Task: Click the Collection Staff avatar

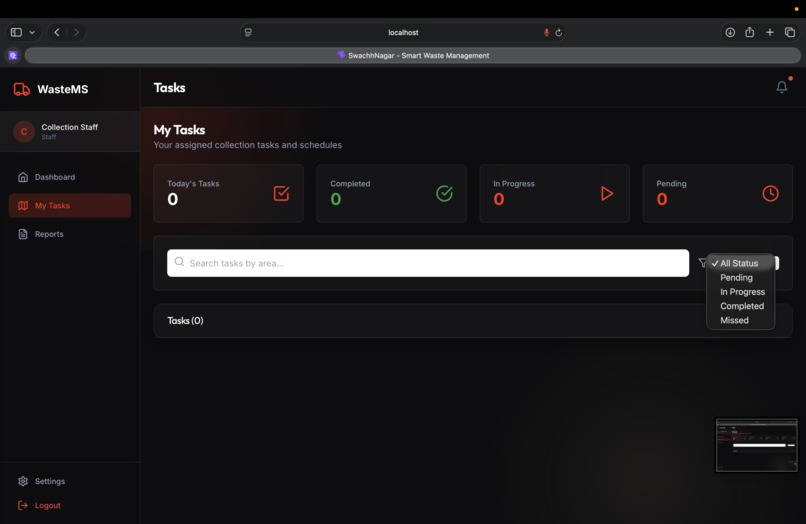Action: 24,131
